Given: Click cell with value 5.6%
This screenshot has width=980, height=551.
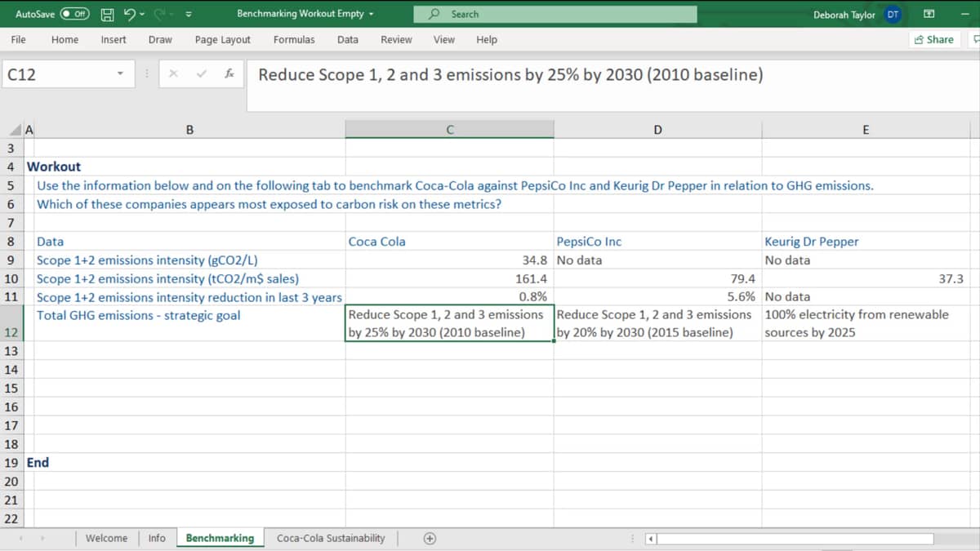Looking at the screenshot, I should (x=657, y=297).
